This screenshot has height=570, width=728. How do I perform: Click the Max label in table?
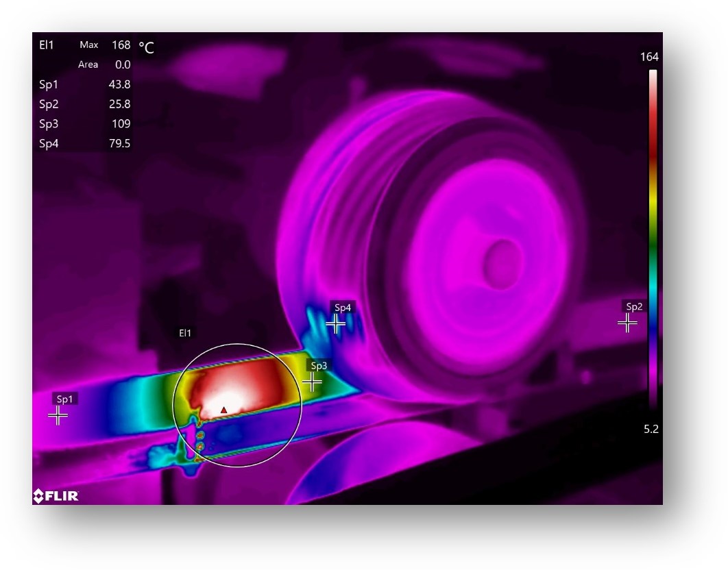tap(88, 45)
